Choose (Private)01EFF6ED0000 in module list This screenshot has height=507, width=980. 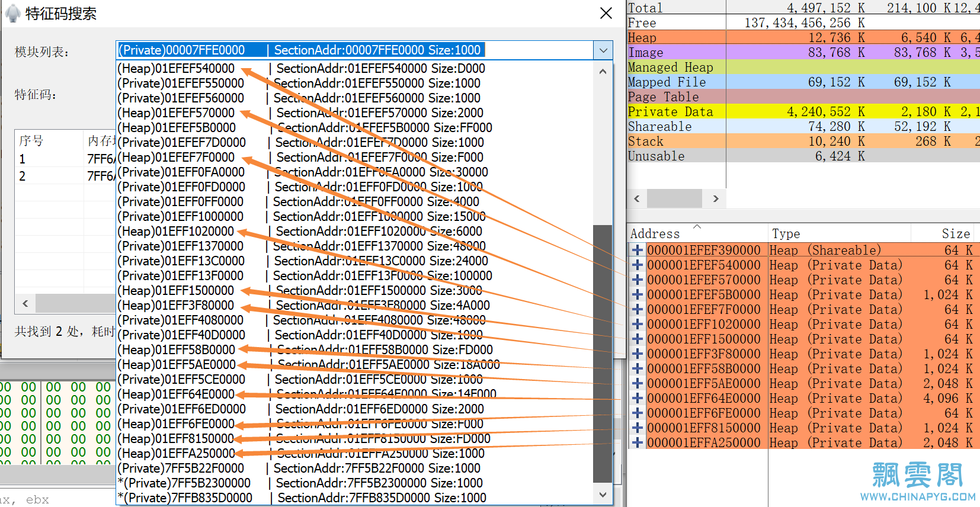point(354,409)
